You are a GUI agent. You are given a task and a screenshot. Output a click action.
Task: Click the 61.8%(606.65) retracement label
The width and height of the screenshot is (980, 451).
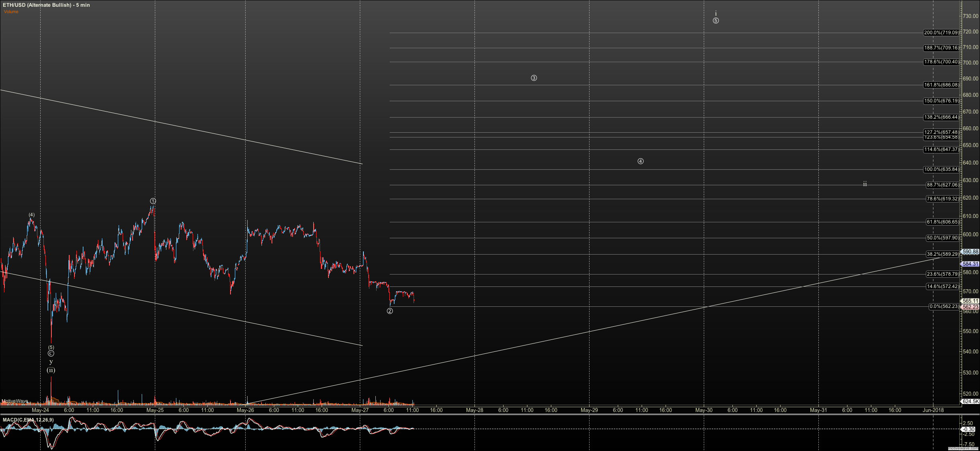(943, 222)
